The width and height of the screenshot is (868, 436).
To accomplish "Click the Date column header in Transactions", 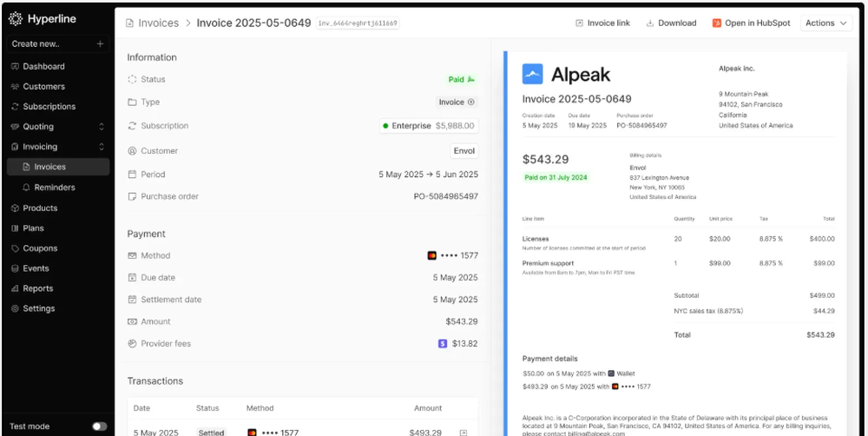I will coord(141,407).
